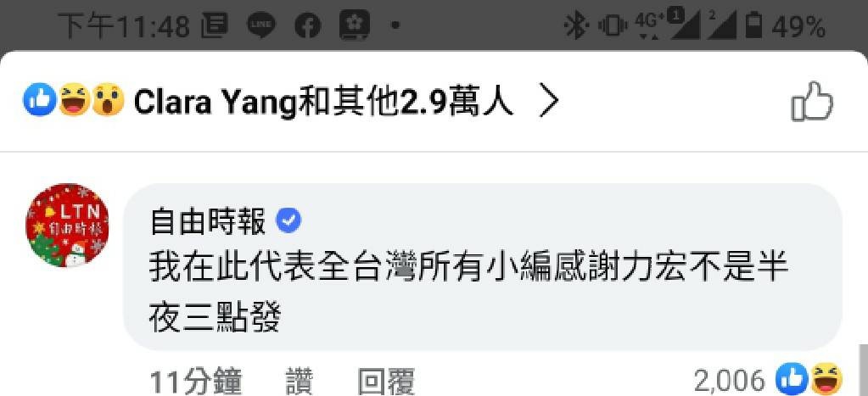
Task: Tap the comment text bubble by 自由時報
Action: [482, 267]
